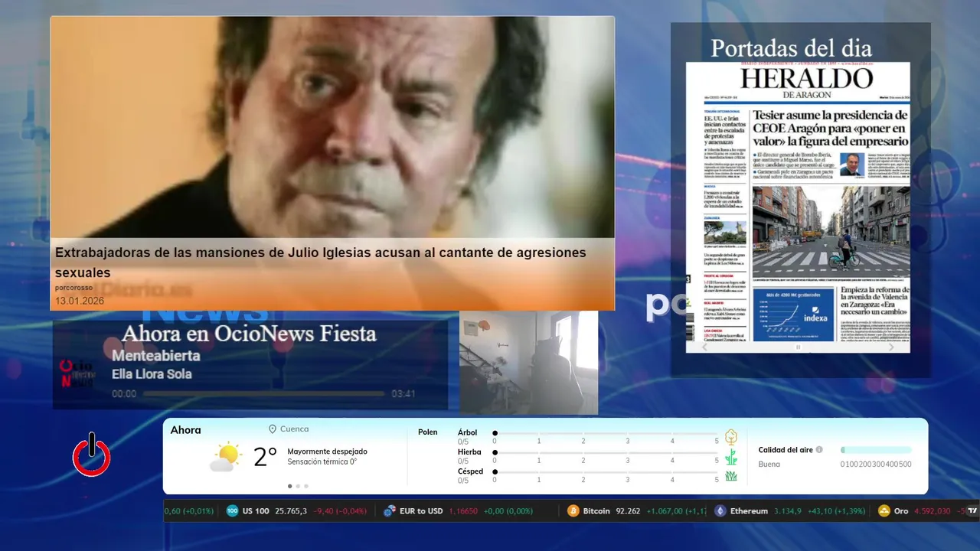Click the Césped pollen level slider
Image resolution: width=980 pixels, height=551 pixels.
tap(606, 472)
